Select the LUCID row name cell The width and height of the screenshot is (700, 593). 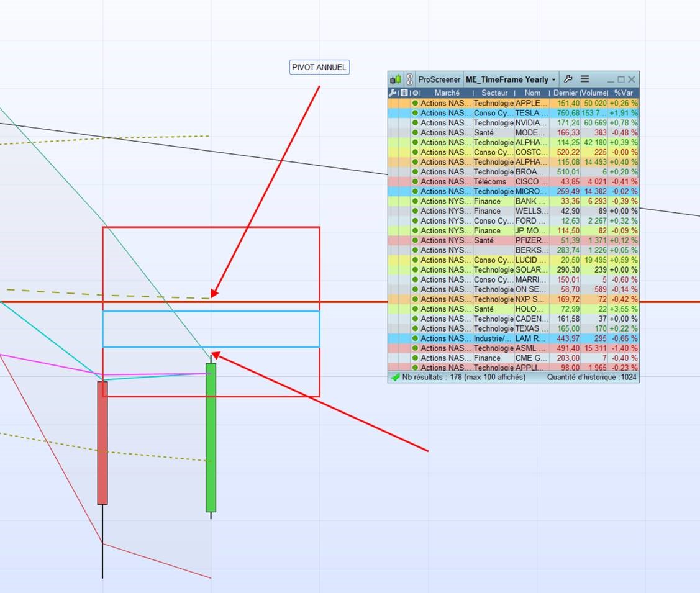click(531, 260)
